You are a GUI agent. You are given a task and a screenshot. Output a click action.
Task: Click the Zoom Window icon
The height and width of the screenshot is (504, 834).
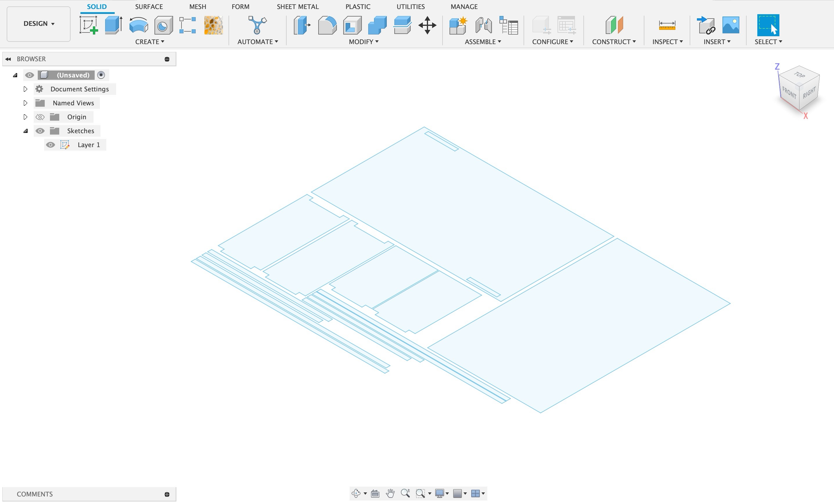click(420, 494)
